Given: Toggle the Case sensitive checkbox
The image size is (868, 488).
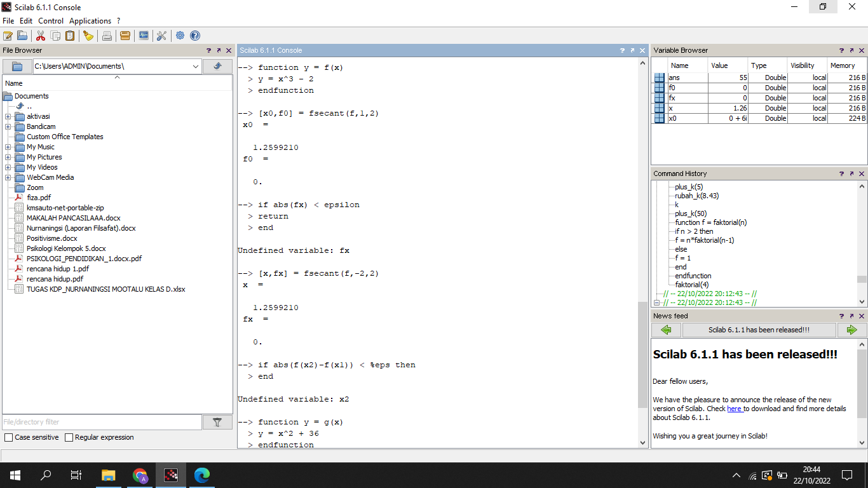Looking at the screenshot, I should click(8, 437).
